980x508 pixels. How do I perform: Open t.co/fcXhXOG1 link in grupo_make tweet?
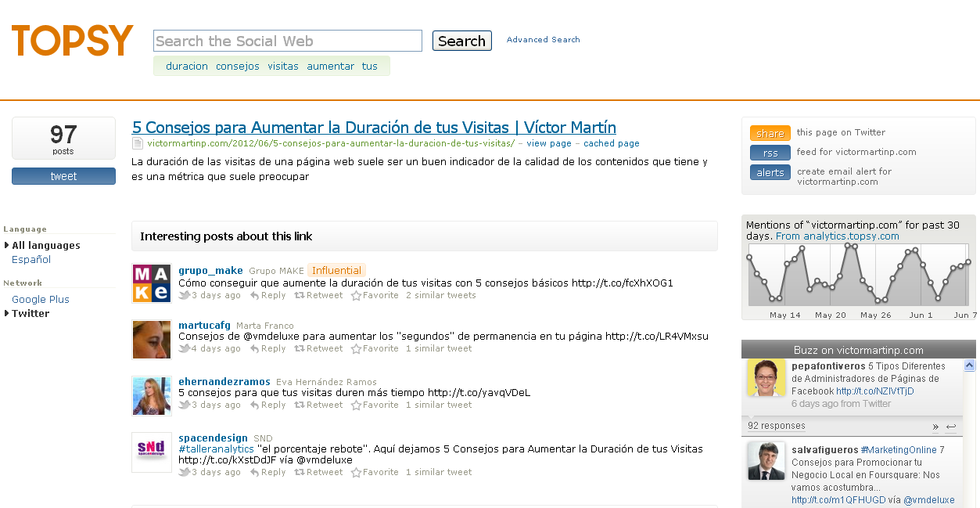(x=623, y=283)
